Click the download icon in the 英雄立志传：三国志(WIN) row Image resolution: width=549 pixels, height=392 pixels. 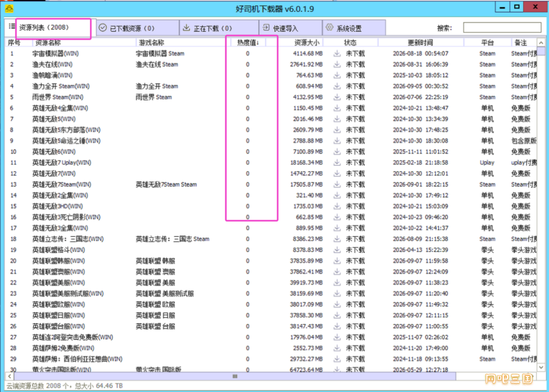pos(337,239)
